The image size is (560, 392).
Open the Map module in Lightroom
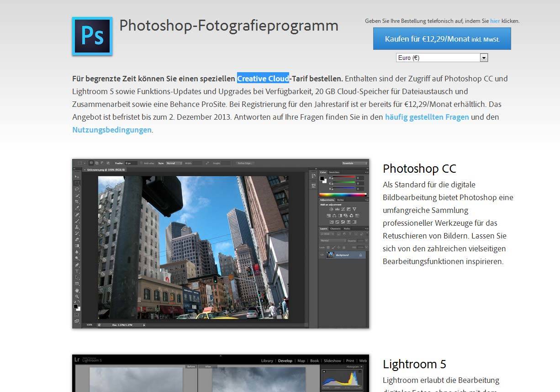(x=301, y=361)
